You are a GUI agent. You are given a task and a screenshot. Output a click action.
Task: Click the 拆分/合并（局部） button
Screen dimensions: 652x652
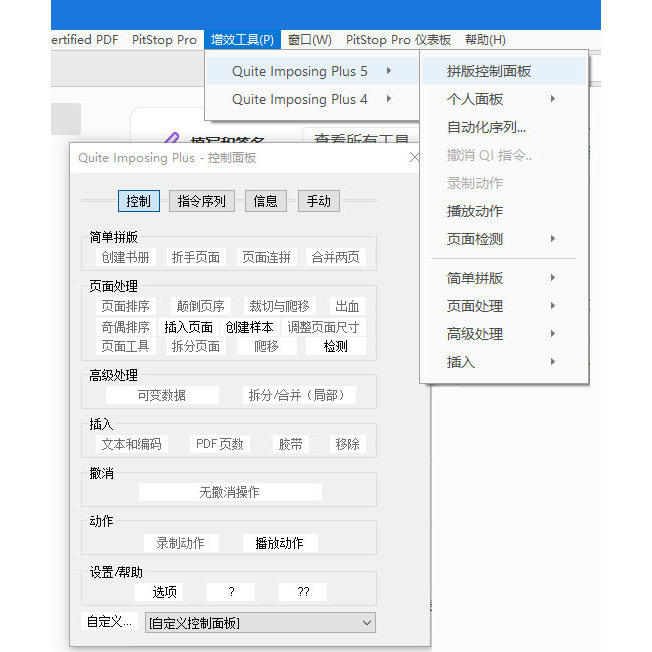point(299,395)
